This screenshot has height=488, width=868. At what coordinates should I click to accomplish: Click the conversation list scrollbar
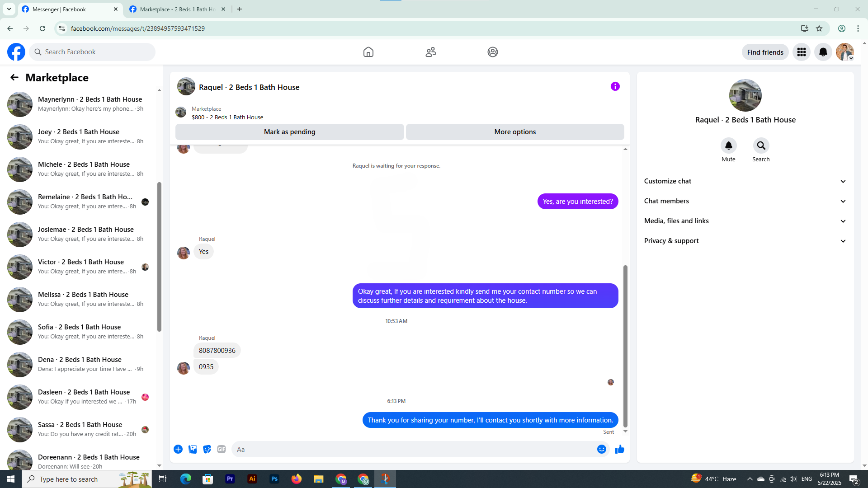[x=159, y=257]
